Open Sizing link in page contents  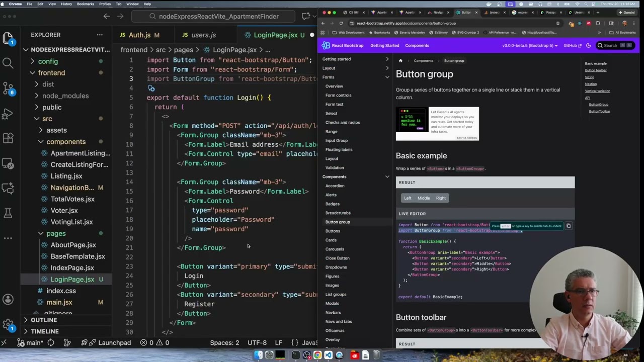[x=590, y=77]
